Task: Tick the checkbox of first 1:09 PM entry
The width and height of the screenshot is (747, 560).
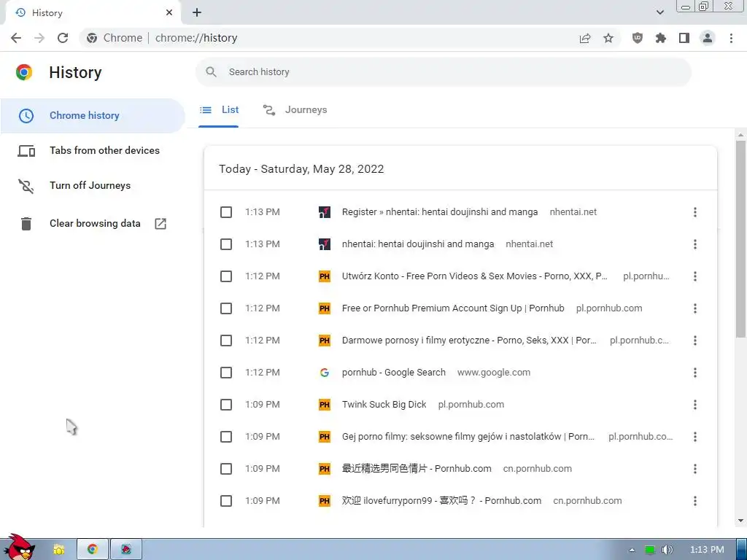Action: coord(226,405)
